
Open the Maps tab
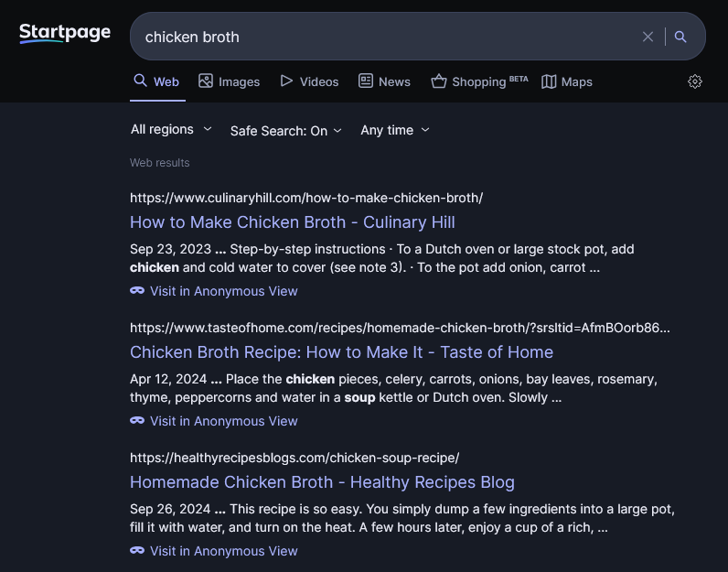[x=567, y=81]
